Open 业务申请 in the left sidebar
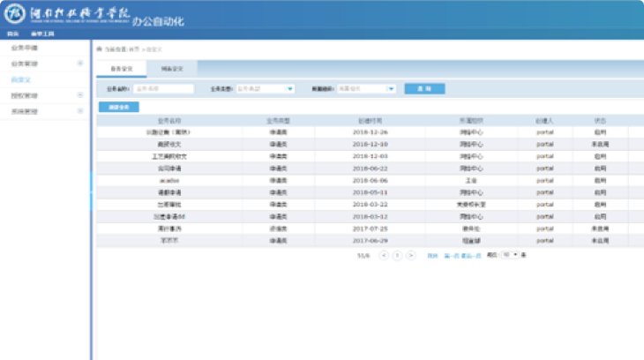 (x=25, y=48)
